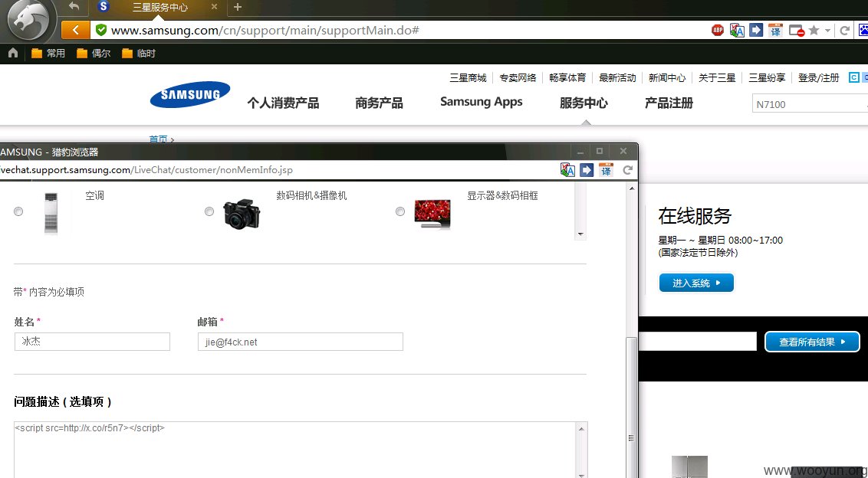Open a new tab with plus icon

click(238, 7)
